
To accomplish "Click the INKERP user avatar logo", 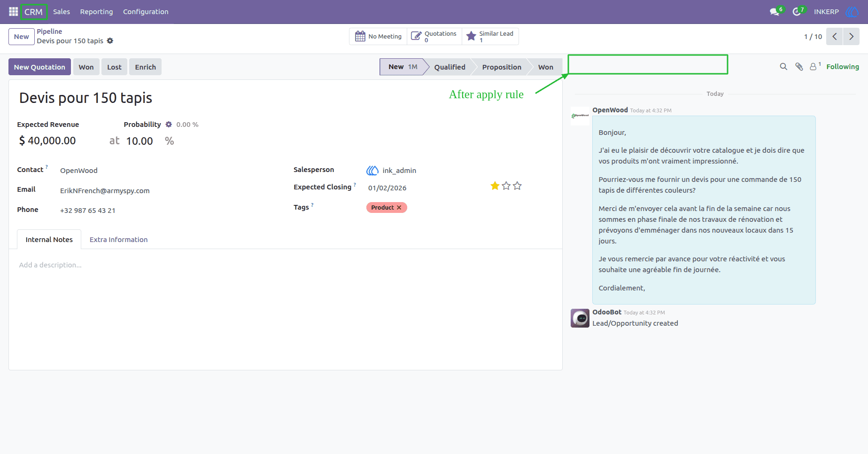I will (x=852, y=12).
